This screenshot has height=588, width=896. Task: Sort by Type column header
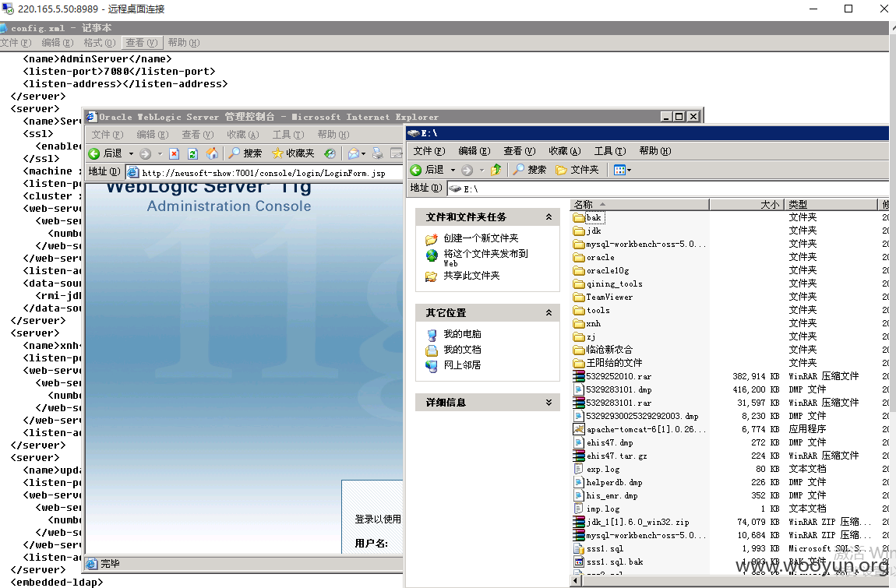831,205
